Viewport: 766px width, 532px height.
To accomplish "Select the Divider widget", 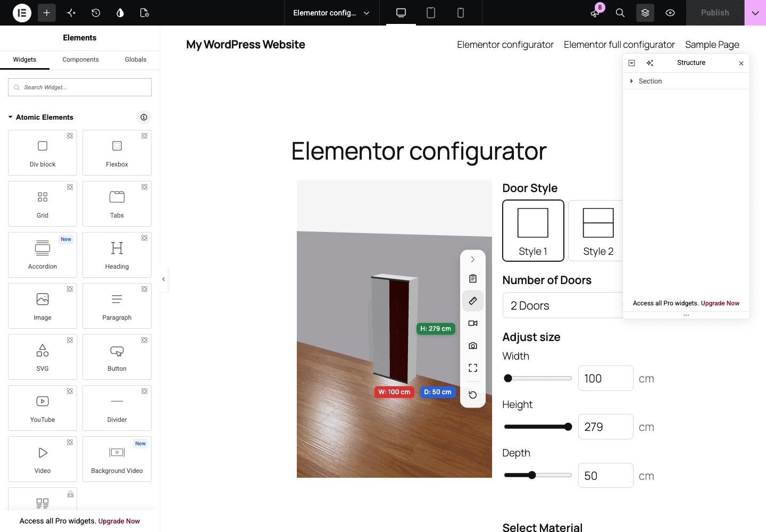I will (117, 408).
